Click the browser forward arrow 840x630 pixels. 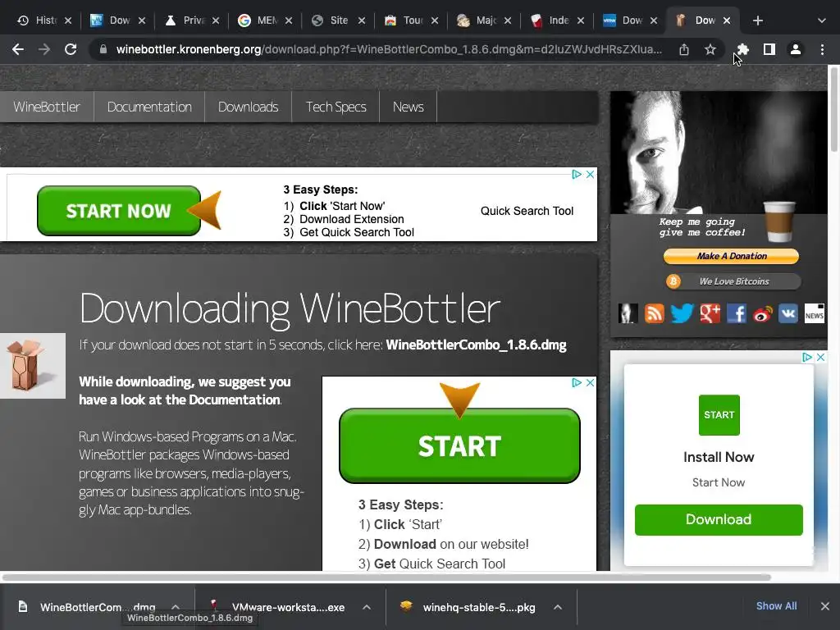pyautogui.click(x=44, y=49)
